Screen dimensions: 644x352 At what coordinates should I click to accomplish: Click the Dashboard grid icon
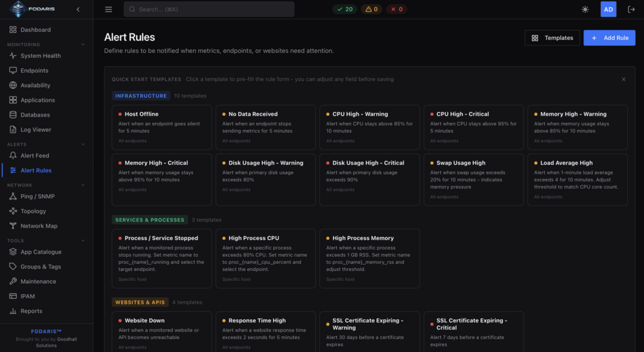click(x=13, y=30)
